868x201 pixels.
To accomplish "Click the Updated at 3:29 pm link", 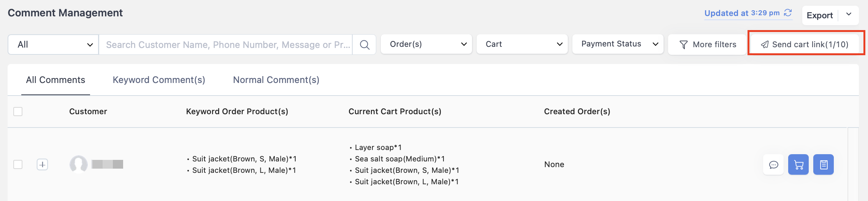I will pos(742,13).
